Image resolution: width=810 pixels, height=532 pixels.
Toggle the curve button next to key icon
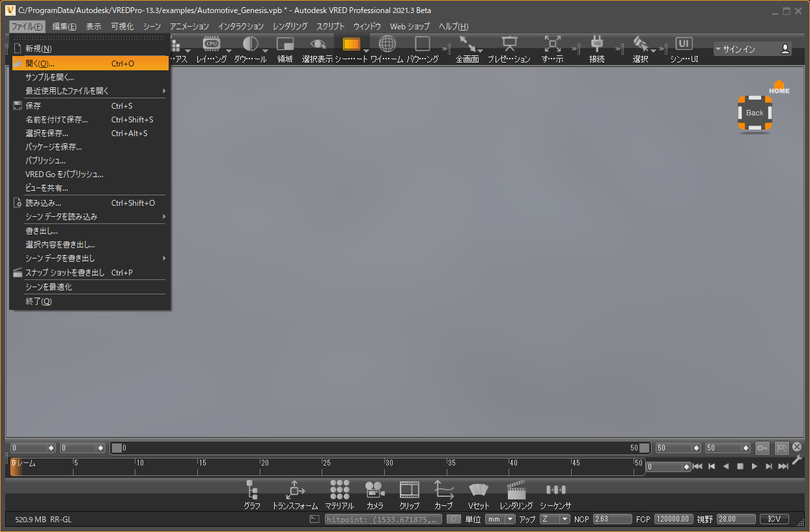click(781, 448)
